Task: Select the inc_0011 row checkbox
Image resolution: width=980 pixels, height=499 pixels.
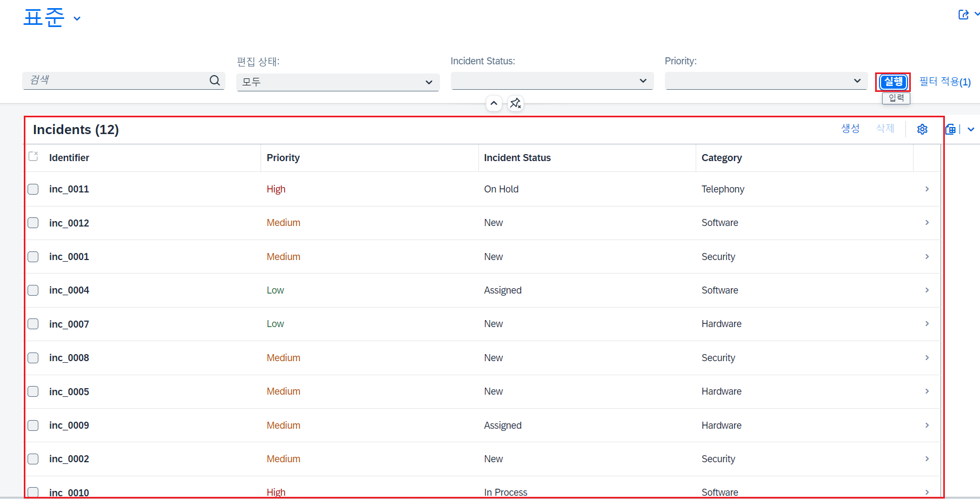Action: pos(33,189)
